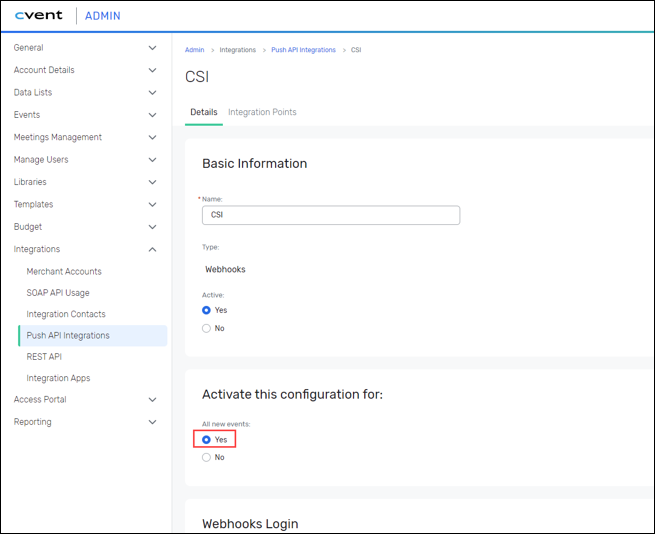Screen dimensions: 655x534
Task: Open the Details tab
Action: coord(204,112)
